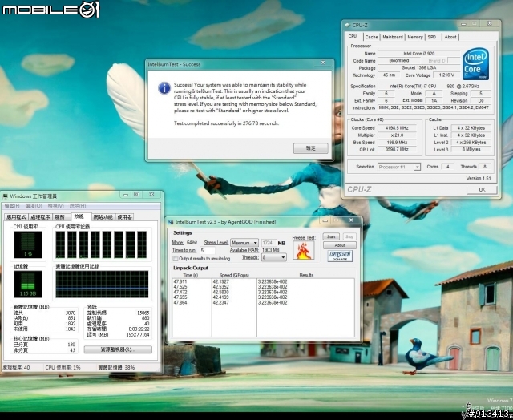Open the 檢視(V) menu in Task Manager
The width and height of the screenshot is (513, 420).
[55, 206]
